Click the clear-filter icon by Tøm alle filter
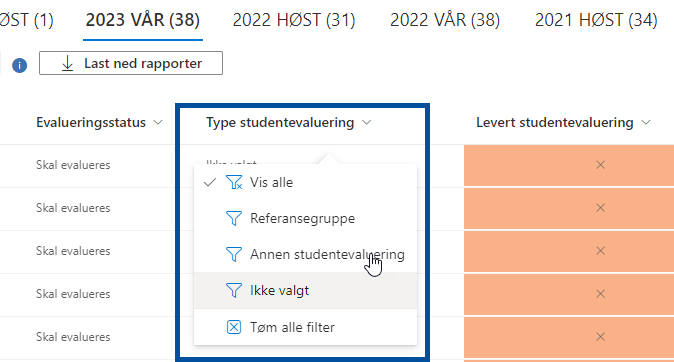 234,327
